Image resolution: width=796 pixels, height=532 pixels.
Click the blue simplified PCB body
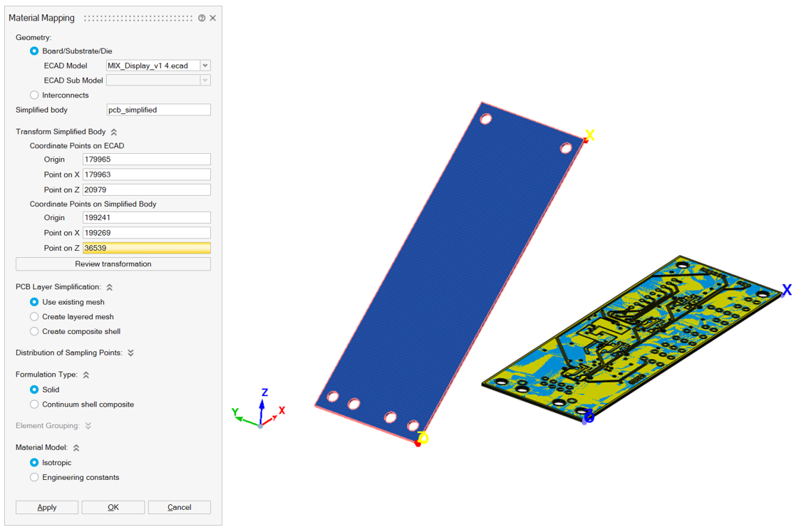point(449,271)
